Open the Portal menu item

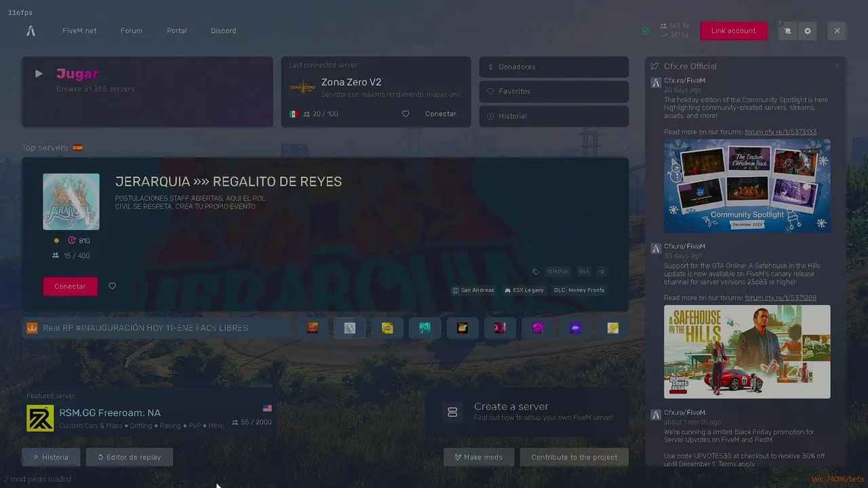pyautogui.click(x=177, y=30)
